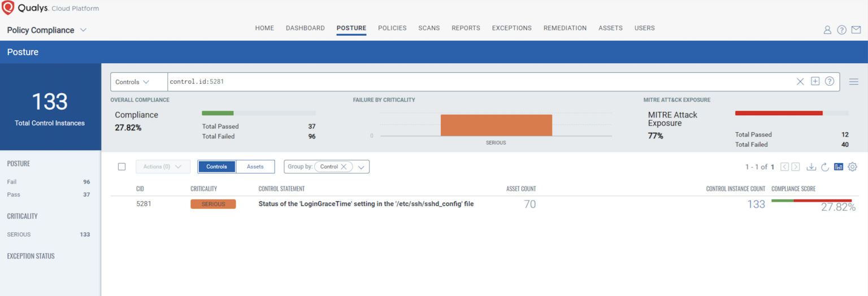Viewport: 868px width, 296px height.
Task: Open the help icon in top header
Action: pyautogui.click(x=841, y=30)
